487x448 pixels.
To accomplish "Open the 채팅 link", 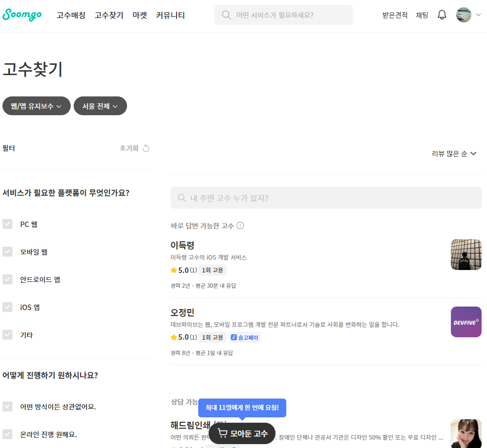I will pyautogui.click(x=422, y=15).
